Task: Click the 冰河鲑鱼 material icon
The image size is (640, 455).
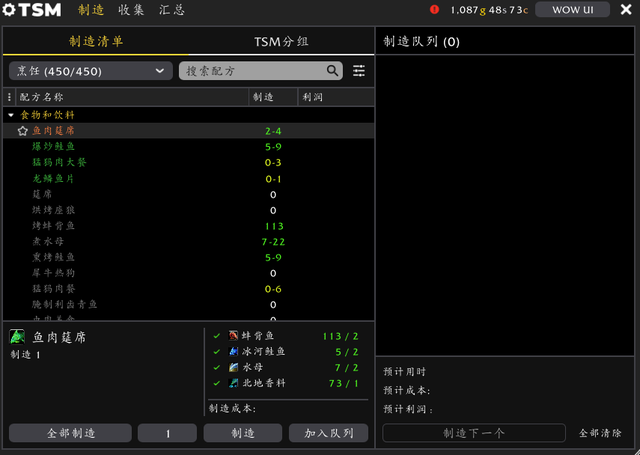Action: pos(233,351)
